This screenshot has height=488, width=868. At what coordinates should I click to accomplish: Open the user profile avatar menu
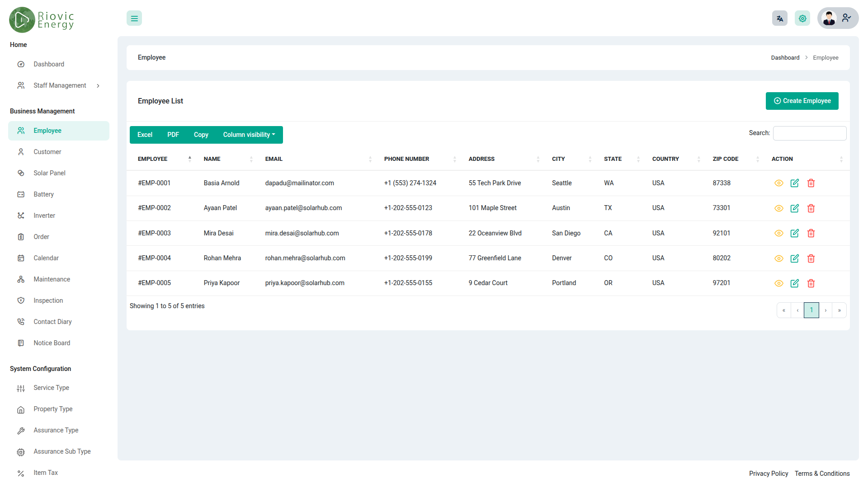click(838, 18)
